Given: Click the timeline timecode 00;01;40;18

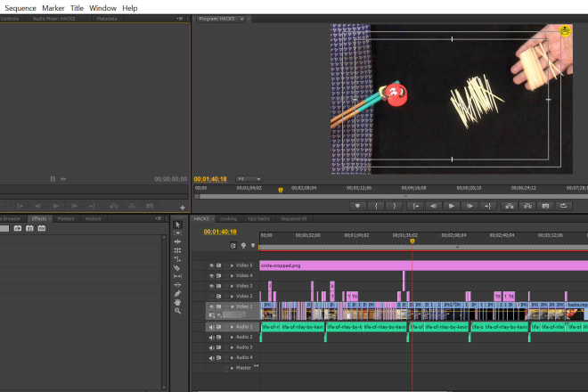Looking at the screenshot, I should point(220,232).
